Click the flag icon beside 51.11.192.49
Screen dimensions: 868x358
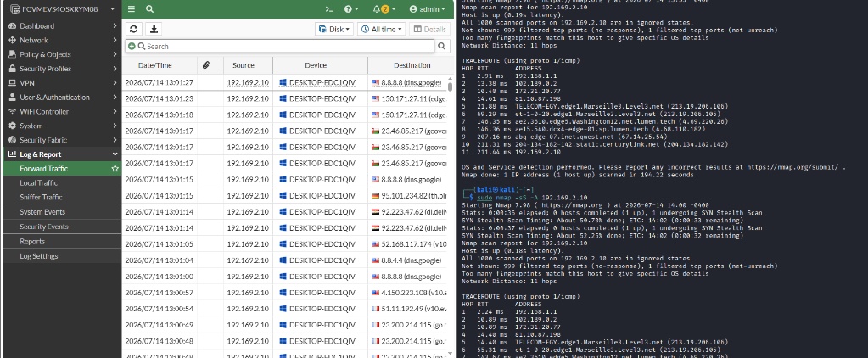375,309
